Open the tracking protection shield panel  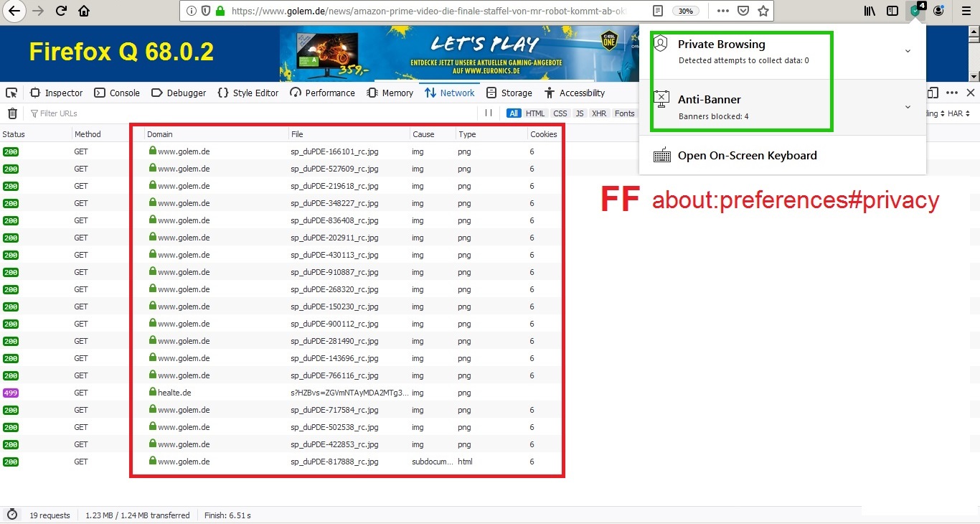(205, 11)
